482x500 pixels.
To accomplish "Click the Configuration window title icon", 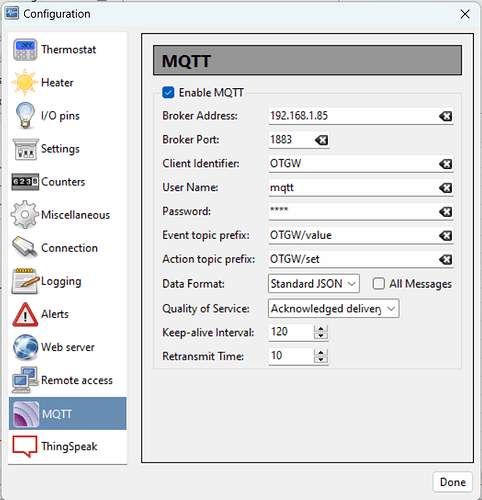I will [12, 14].
